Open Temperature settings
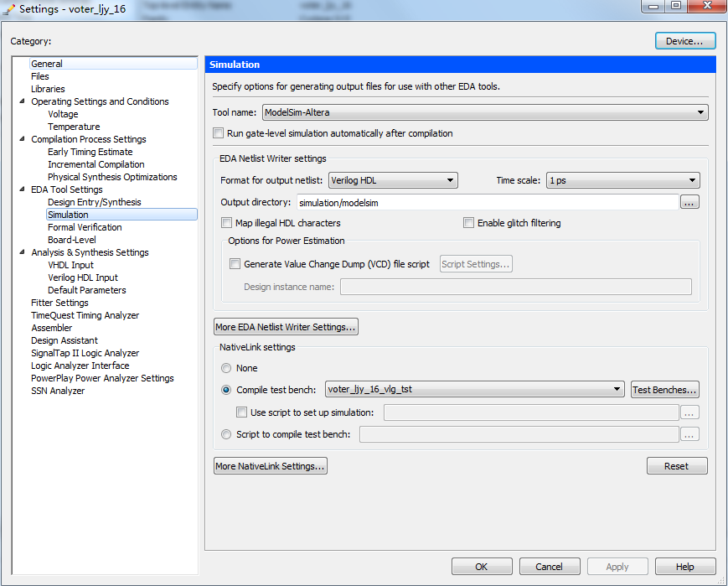This screenshot has height=586, width=728. pos(74,127)
